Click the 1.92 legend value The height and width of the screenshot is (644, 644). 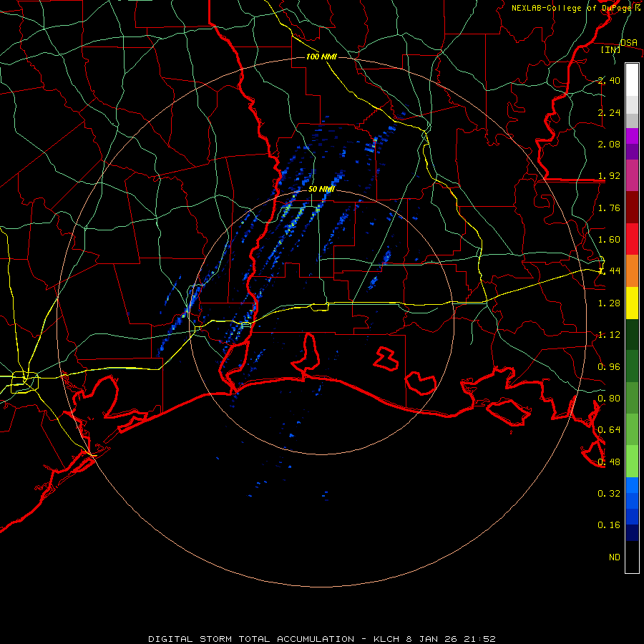point(609,176)
